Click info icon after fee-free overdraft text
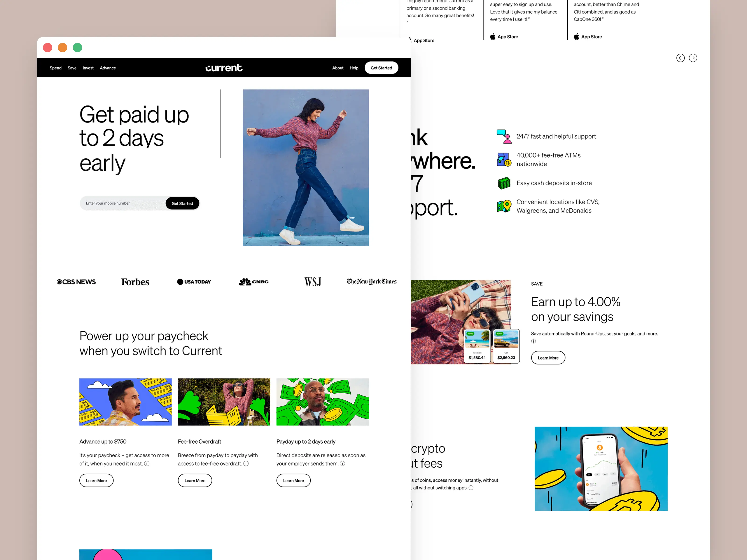This screenshot has width=747, height=560. click(246, 464)
